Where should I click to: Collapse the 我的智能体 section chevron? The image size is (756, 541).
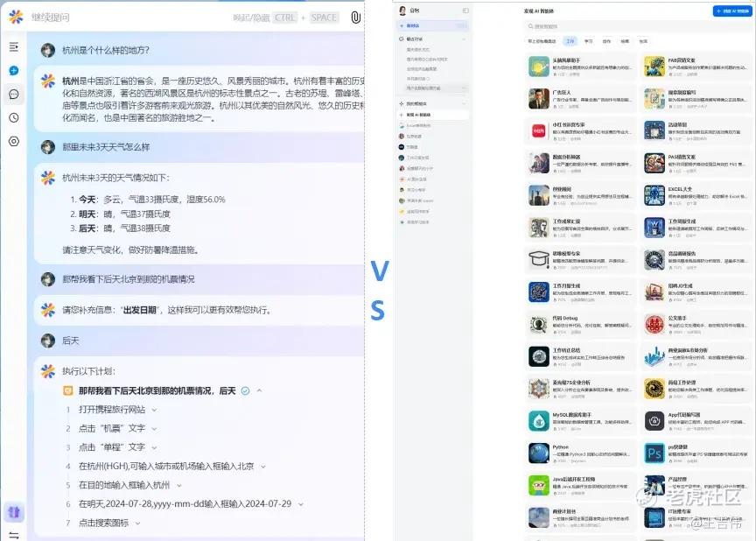464,103
